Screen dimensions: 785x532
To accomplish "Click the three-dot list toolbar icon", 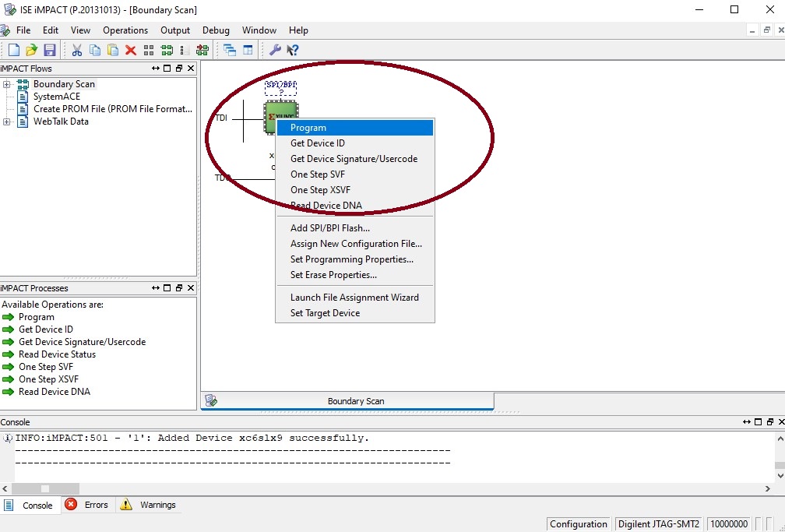I will tap(183, 50).
